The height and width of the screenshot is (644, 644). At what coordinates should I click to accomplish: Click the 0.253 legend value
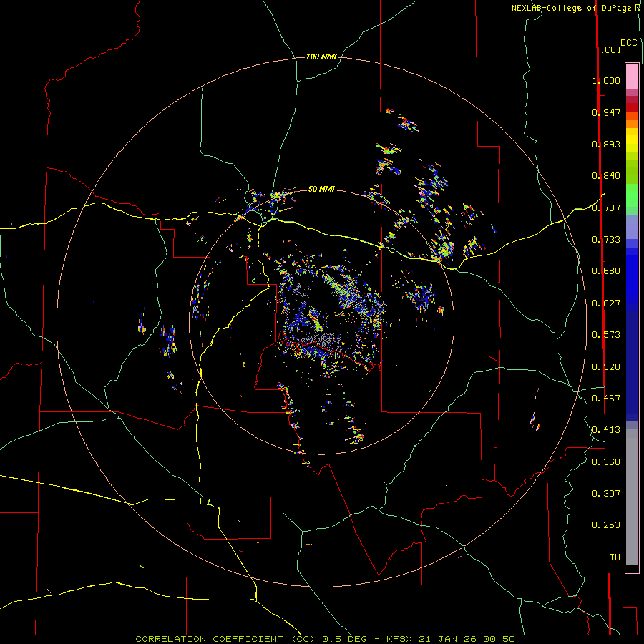(x=606, y=525)
